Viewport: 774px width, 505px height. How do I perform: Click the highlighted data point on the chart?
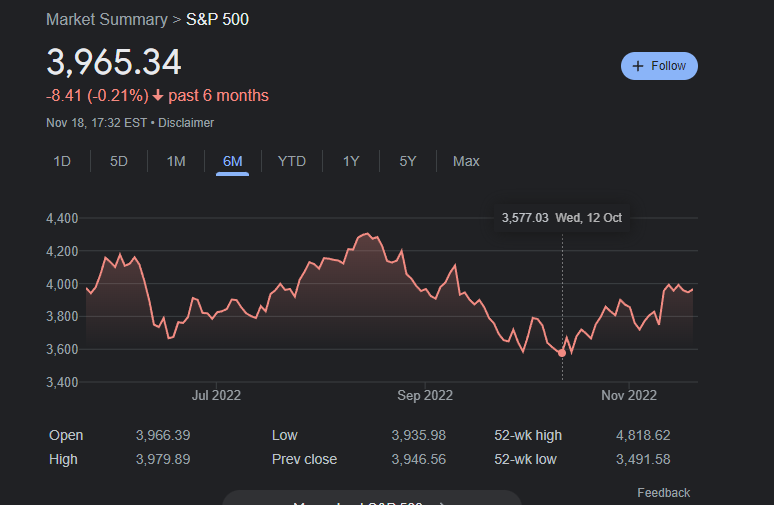tap(562, 353)
